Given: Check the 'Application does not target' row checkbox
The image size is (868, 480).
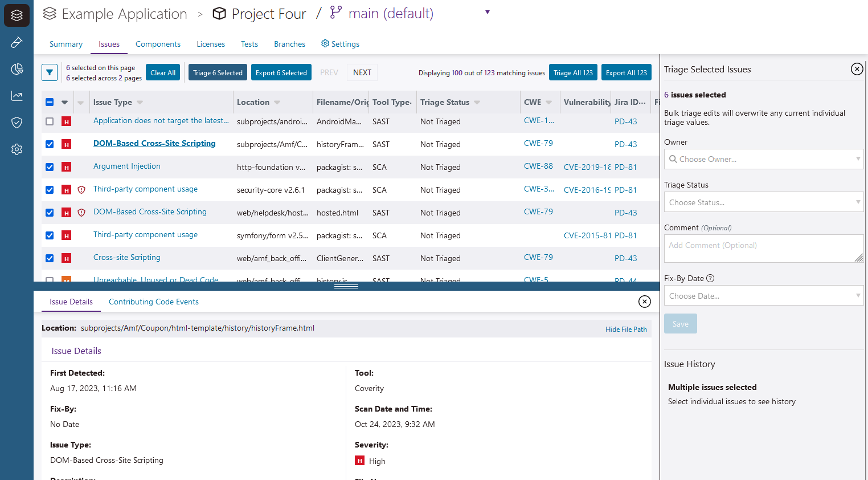Looking at the screenshot, I should coord(50,121).
